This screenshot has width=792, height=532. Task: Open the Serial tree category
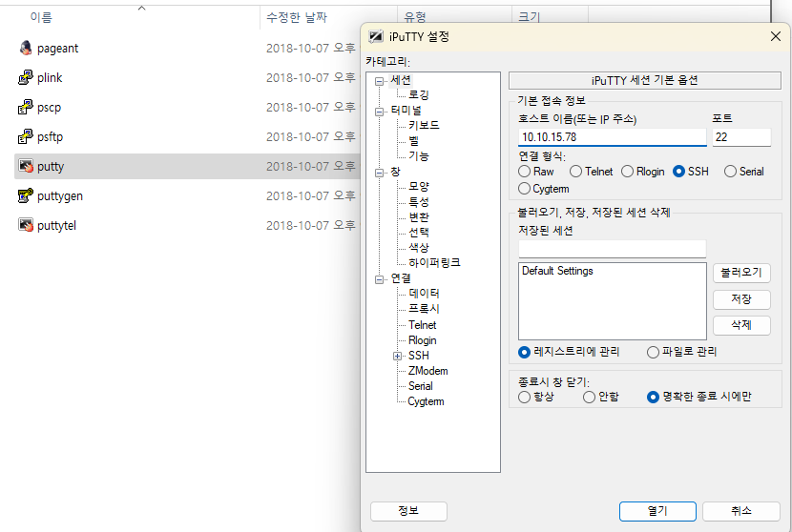[420, 386]
